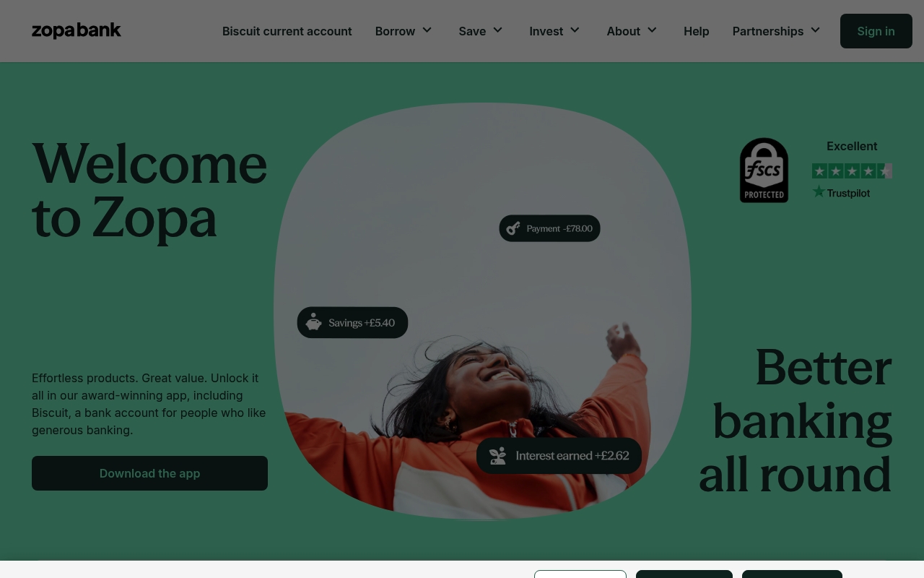924x578 pixels.
Task: Click Download the app button
Action: [149, 473]
